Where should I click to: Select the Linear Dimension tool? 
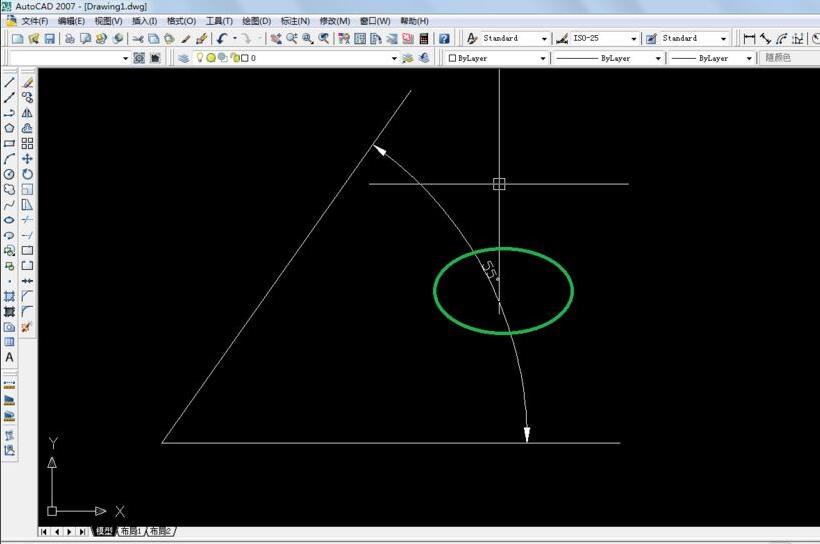coord(749,39)
